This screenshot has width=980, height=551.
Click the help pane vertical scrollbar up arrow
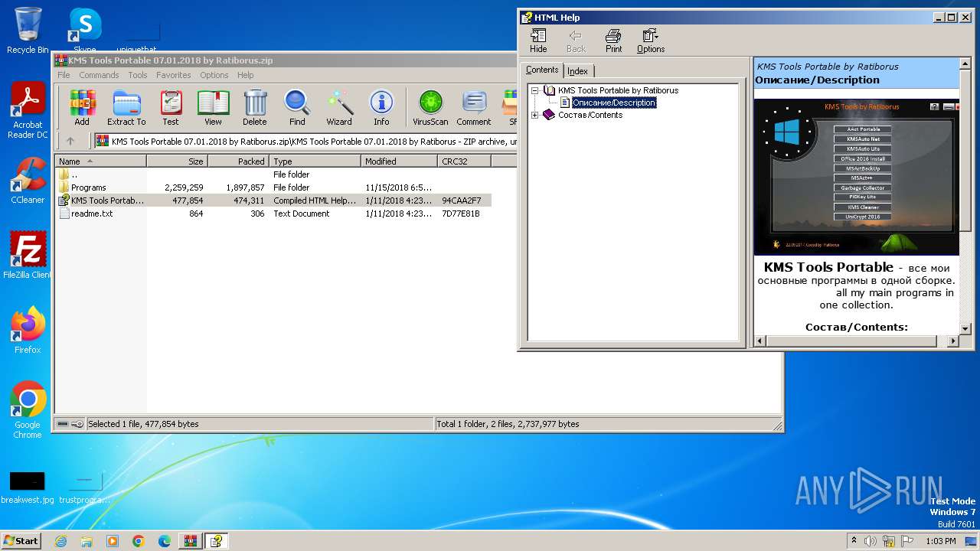pyautogui.click(x=965, y=64)
